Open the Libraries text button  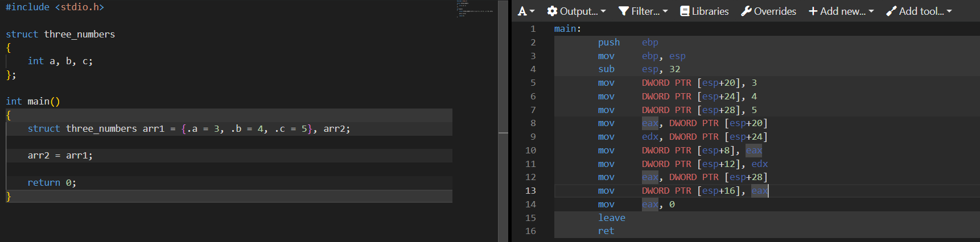pos(710,11)
